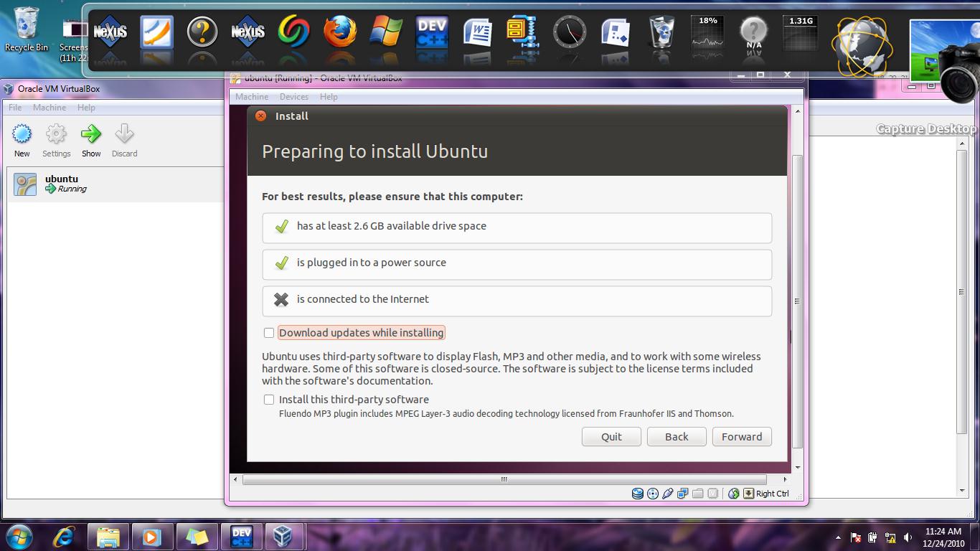The height and width of the screenshot is (551, 980).
Task: Open Devices menu in ubuntu VM window
Action: (x=294, y=97)
